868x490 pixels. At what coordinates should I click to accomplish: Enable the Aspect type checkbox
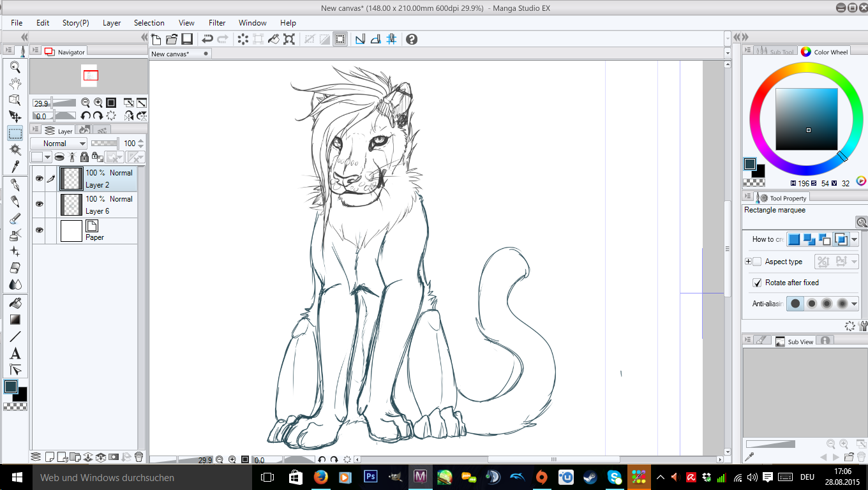click(x=757, y=262)
